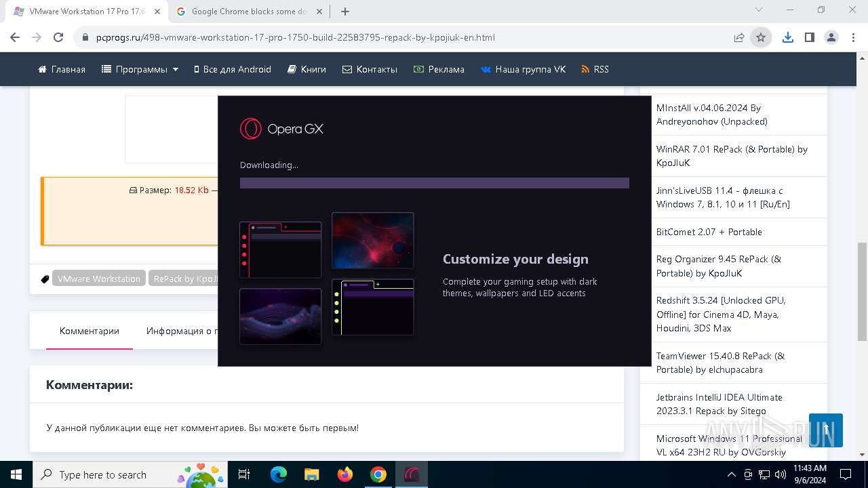Open Наша группа VK link

click(523, 69)
